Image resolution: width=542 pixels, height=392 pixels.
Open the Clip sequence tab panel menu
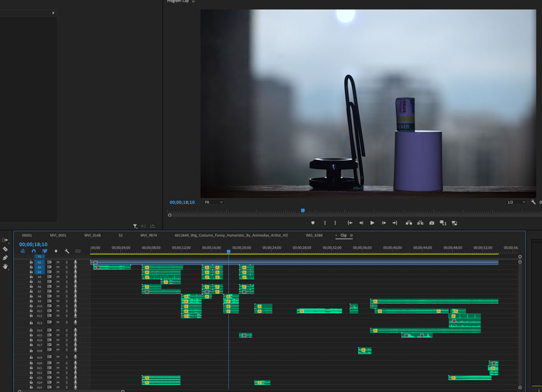351,235
